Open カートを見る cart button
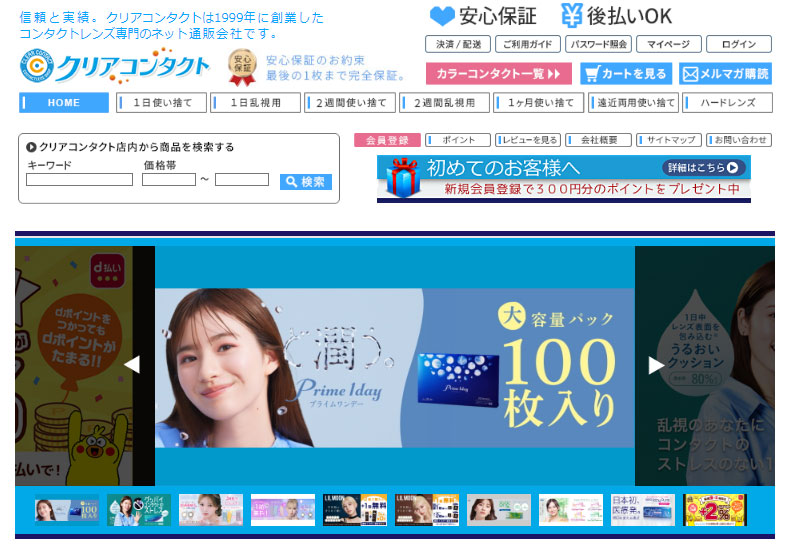This screenshot has height=554, width=790. click(x=626, y=74)
